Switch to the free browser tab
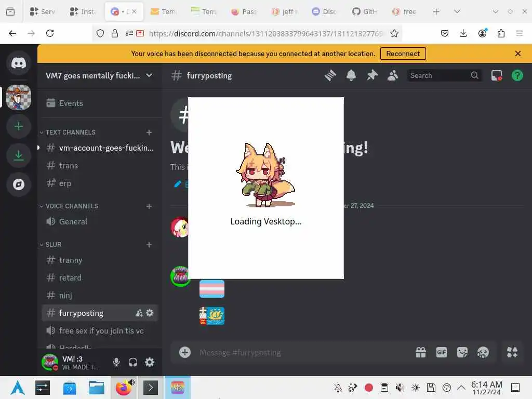 [405, 11]
